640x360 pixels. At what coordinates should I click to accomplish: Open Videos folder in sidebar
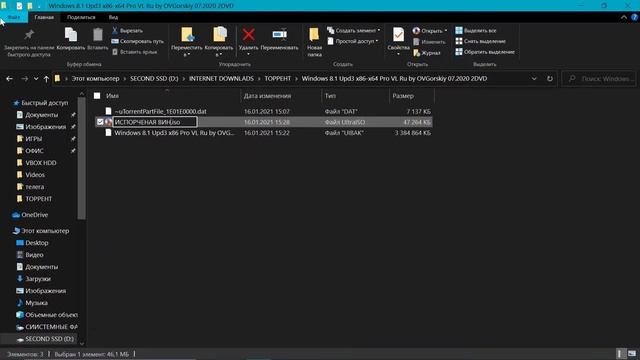35,175
